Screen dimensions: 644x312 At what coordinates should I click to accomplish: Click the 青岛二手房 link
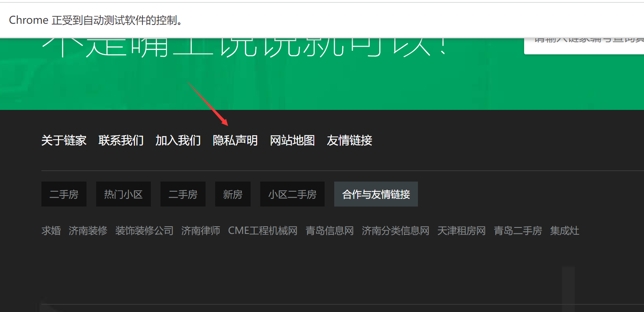[518, 231]
